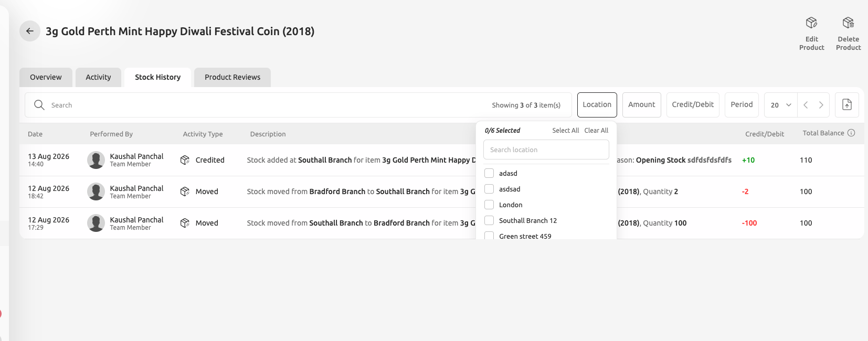This screenshot has width=868, height=341.
Task: Click the Search location input field
Action: [x=546, y=150]
